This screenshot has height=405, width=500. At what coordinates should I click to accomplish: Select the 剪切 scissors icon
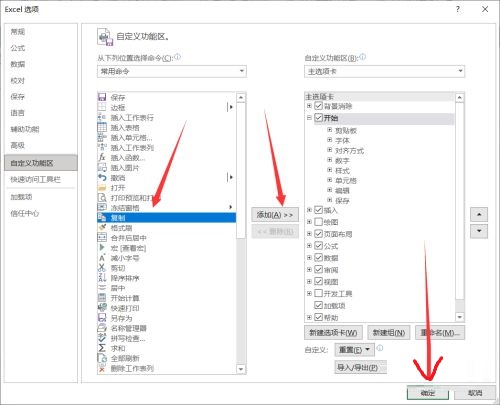coord(102,268)
